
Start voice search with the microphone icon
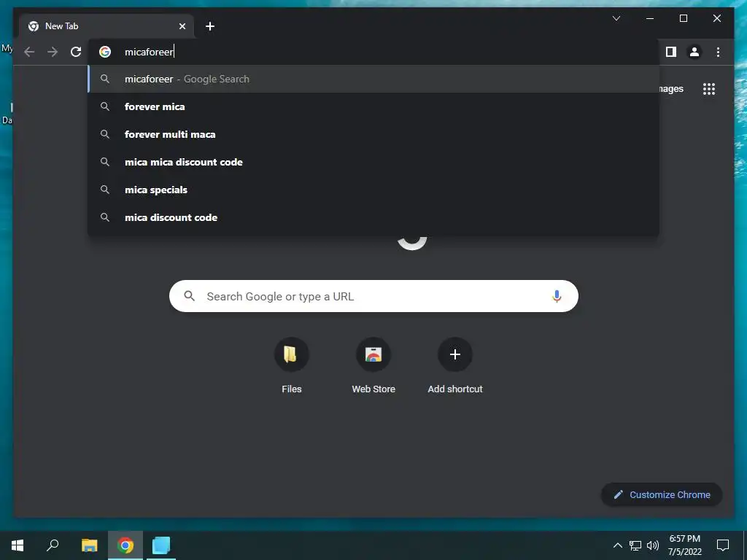coord(557,296)
